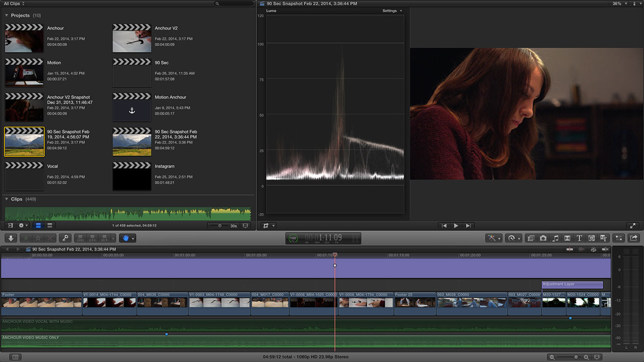This screenshot has height=362, width=644.
Task: Open the Enhancements magic wand menu
Action: pos(493,238)
